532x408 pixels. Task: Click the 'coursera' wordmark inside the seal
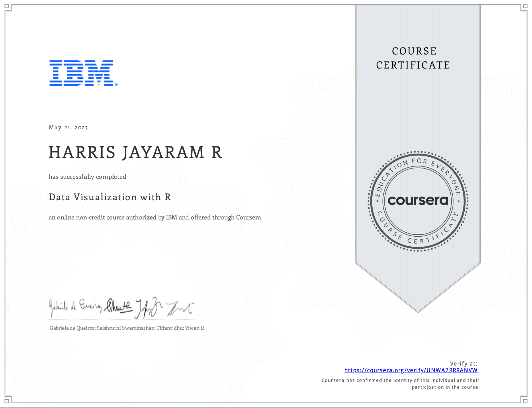tap(418, 201)
